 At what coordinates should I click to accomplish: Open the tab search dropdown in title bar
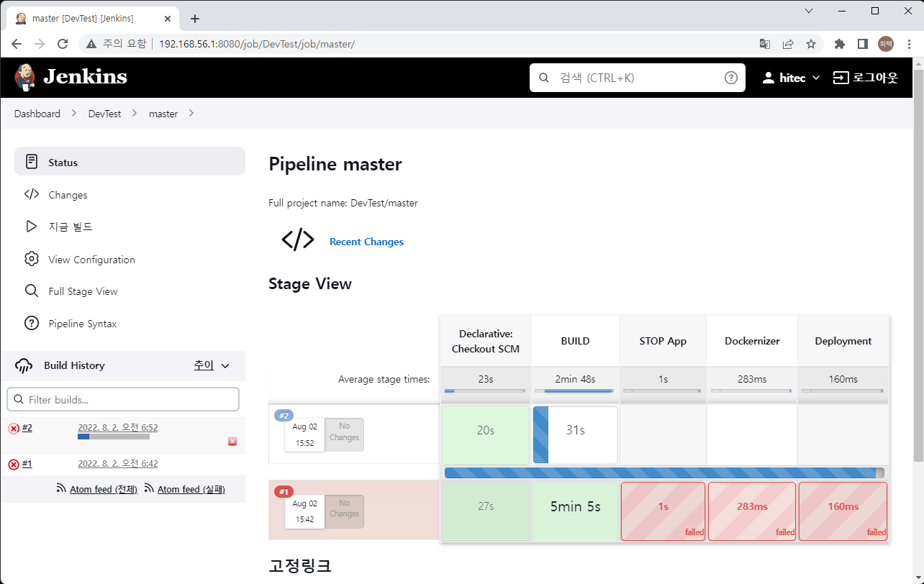(x=809, y=11)
